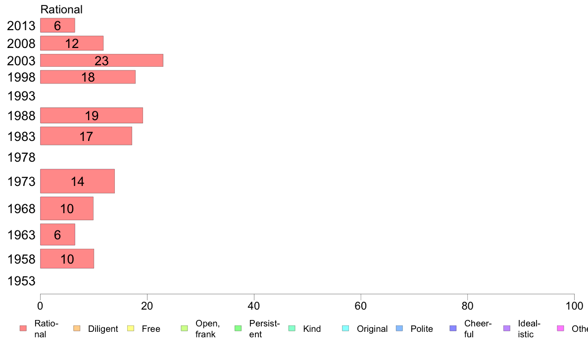Select the Polite legend blue swatch
The height and width of the screenshot is (364, 588).
[399, 328]
